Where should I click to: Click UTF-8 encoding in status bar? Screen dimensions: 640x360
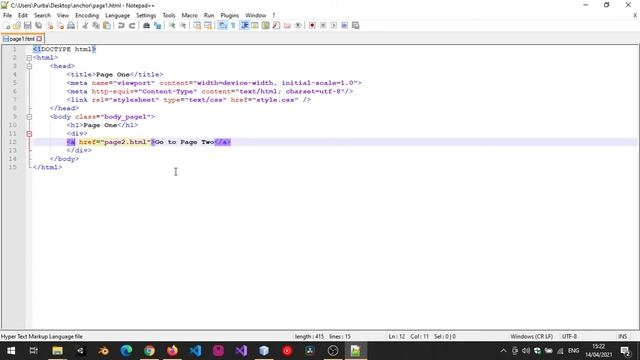569,337
